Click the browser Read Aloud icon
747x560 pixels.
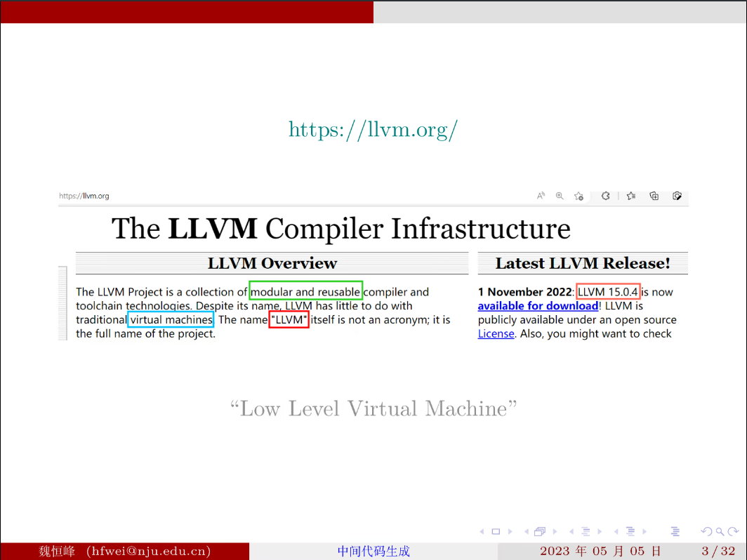(541, 196)
